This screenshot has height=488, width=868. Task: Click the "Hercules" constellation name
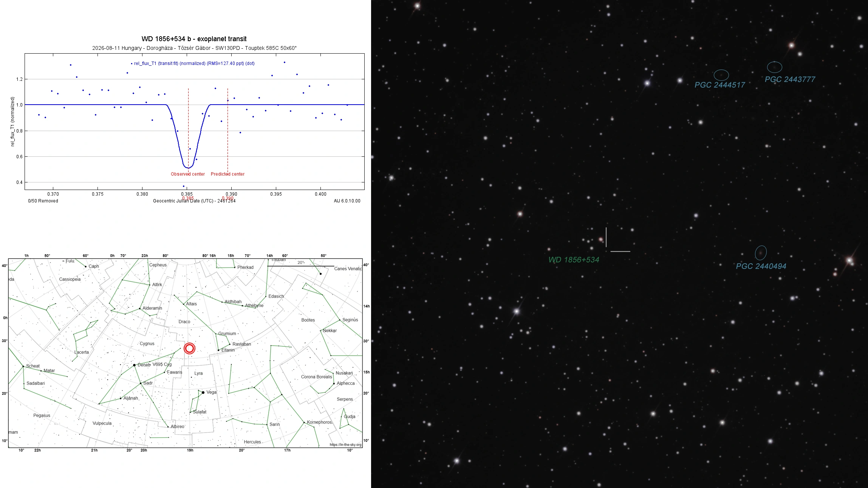pyautogui.click(x=252, y=442)
